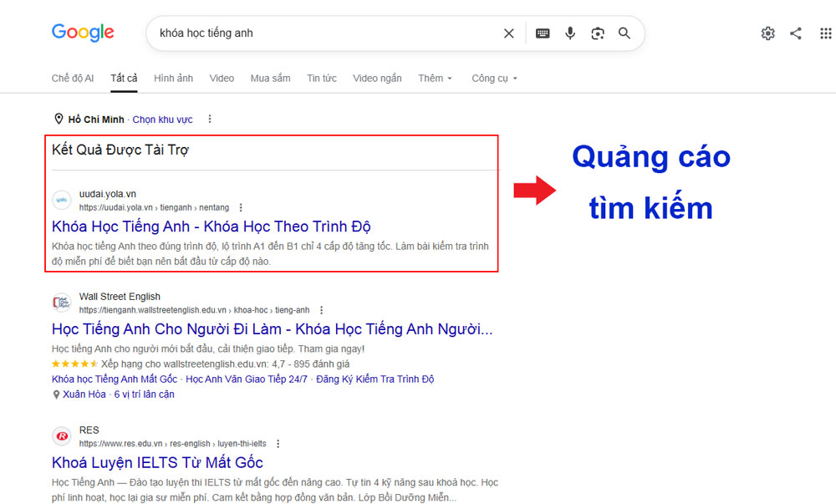
Task: Open the Video results tab
Action: pyautogui.click(x=222, y=79)
